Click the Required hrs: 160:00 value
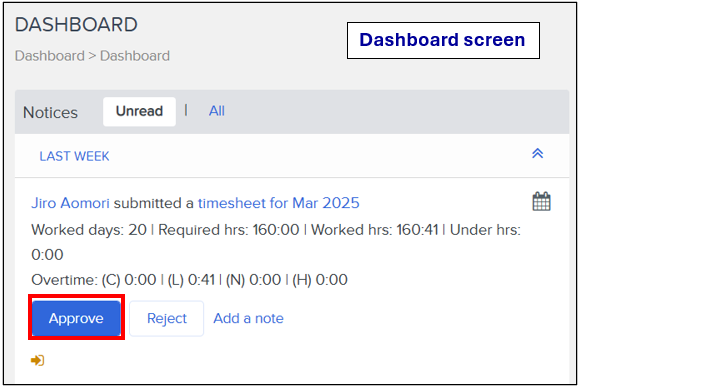The height and width of the screenshot is (389, 703). click(x=229, y=230)
